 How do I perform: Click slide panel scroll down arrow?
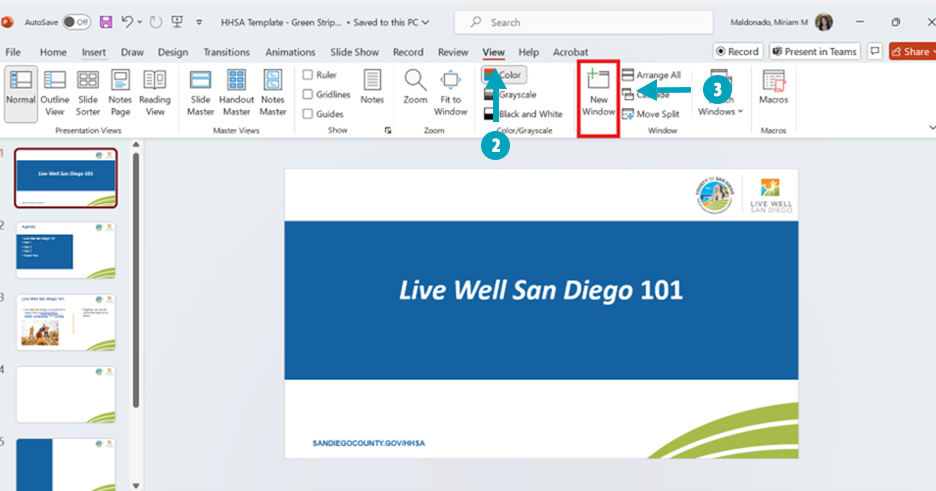(x=136, y=486)
